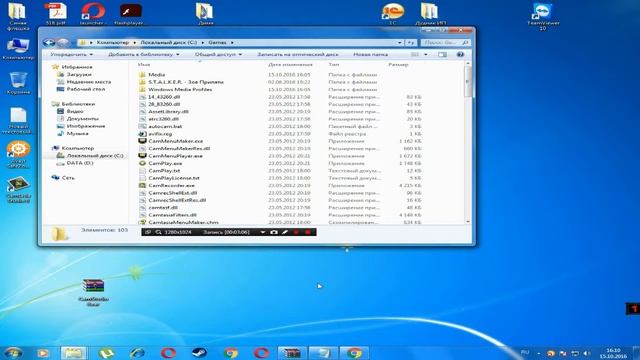This screenshot has width=640, height=360.
Task: Open Steam from the taskbar
Action: tap(199, 353)
